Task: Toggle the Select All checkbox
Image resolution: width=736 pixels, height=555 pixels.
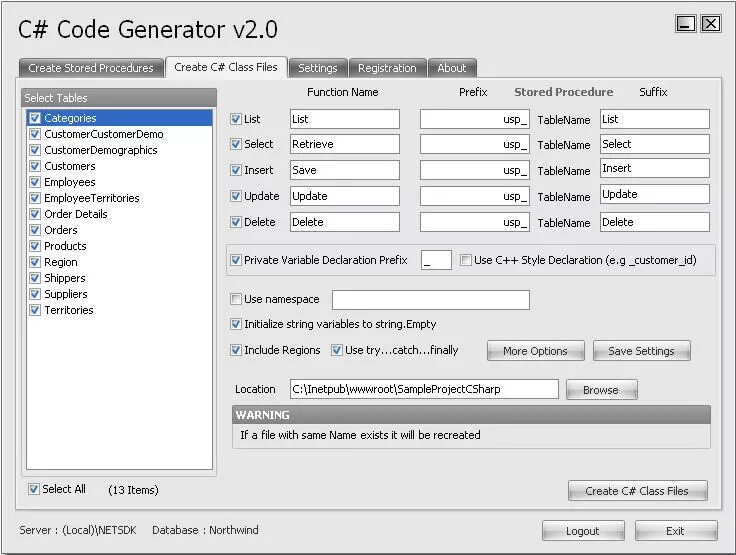Action: [34, 489]
